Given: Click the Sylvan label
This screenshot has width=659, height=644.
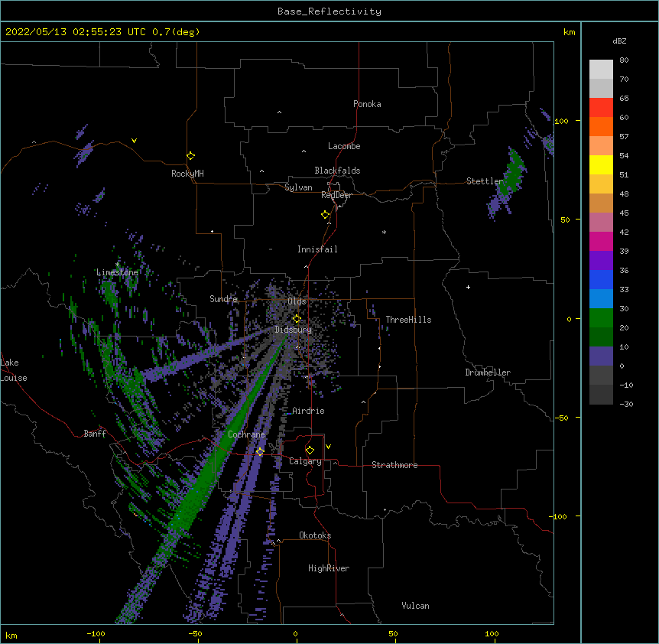Looking at the screenshot, I should 298,187.
